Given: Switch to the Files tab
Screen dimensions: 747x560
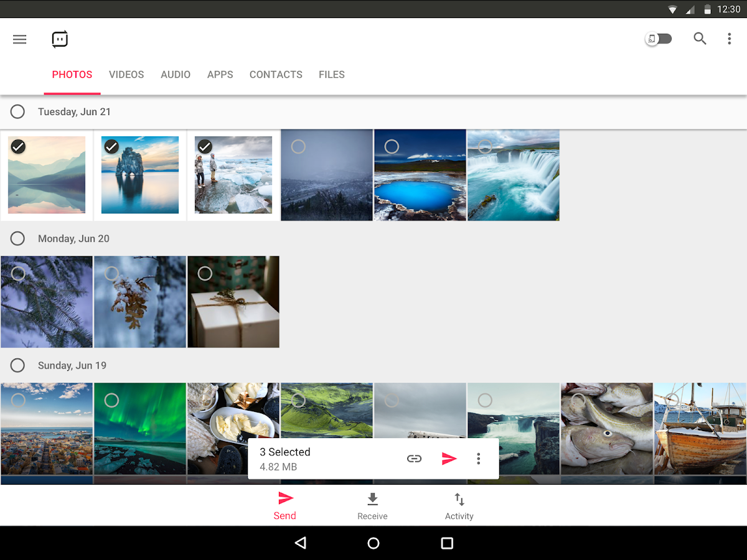Looking at the screenshot, I should click(332, 75).
